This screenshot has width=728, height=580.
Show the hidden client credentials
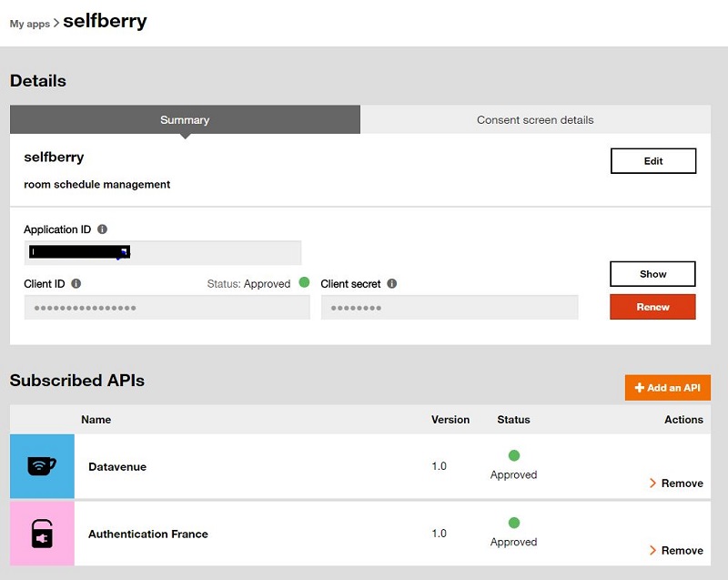pos(652,274)
